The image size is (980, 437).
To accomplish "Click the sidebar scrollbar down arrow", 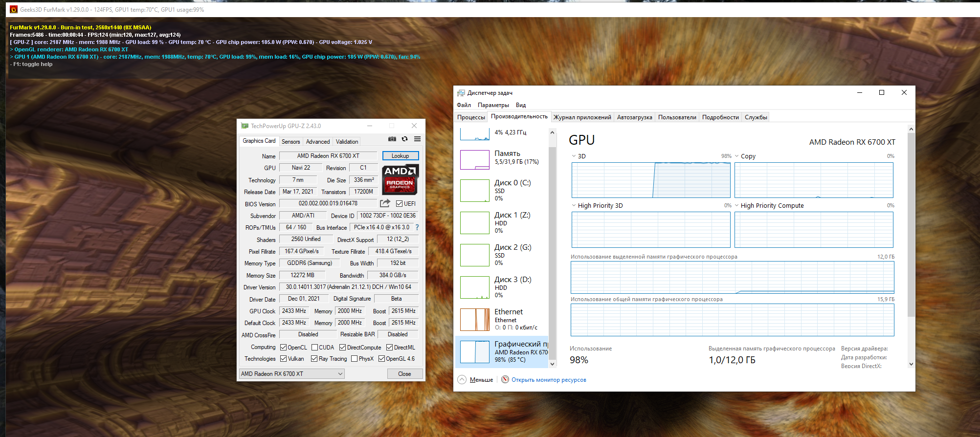I will [x=552, y=364].
